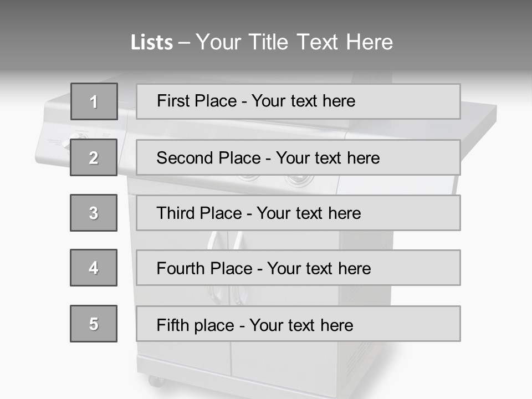Click the dash between Lists and title text
Screen dimensions: 532x399
click(x=184, y=43)
